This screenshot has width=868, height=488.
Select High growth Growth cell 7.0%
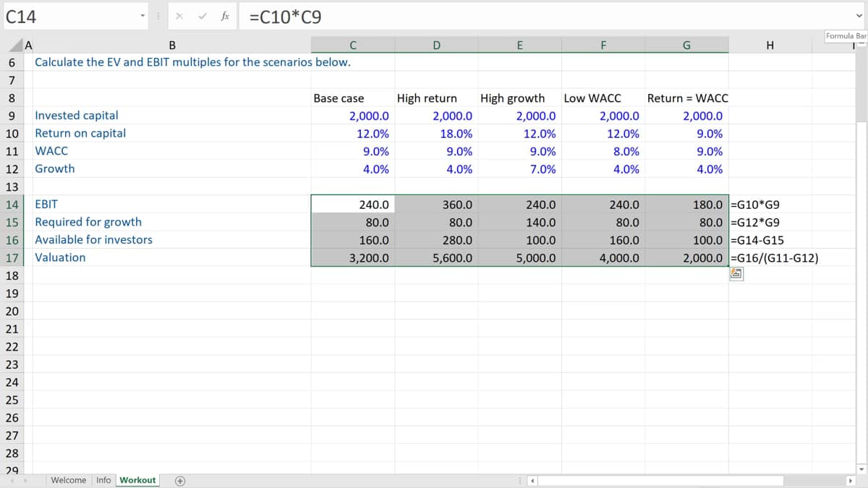[519, 169]
